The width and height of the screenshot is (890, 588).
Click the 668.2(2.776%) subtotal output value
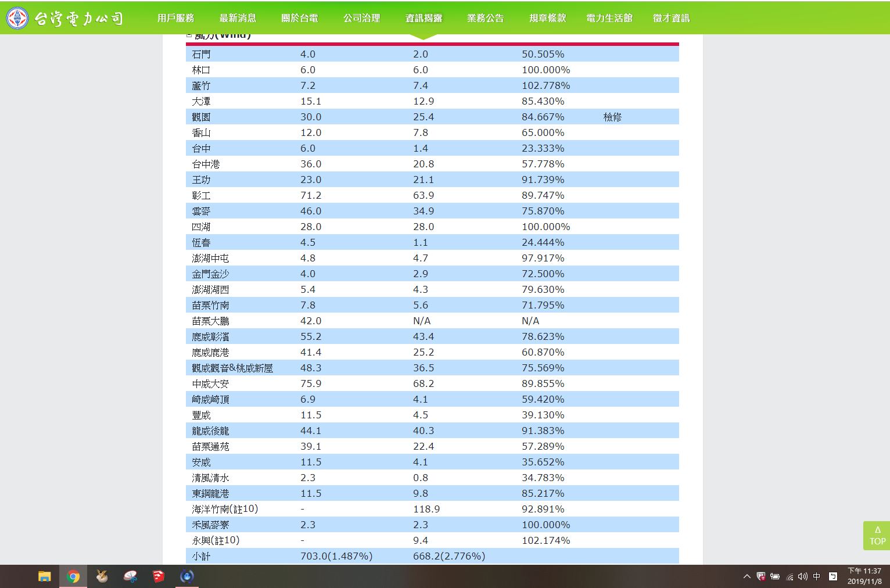449,556
